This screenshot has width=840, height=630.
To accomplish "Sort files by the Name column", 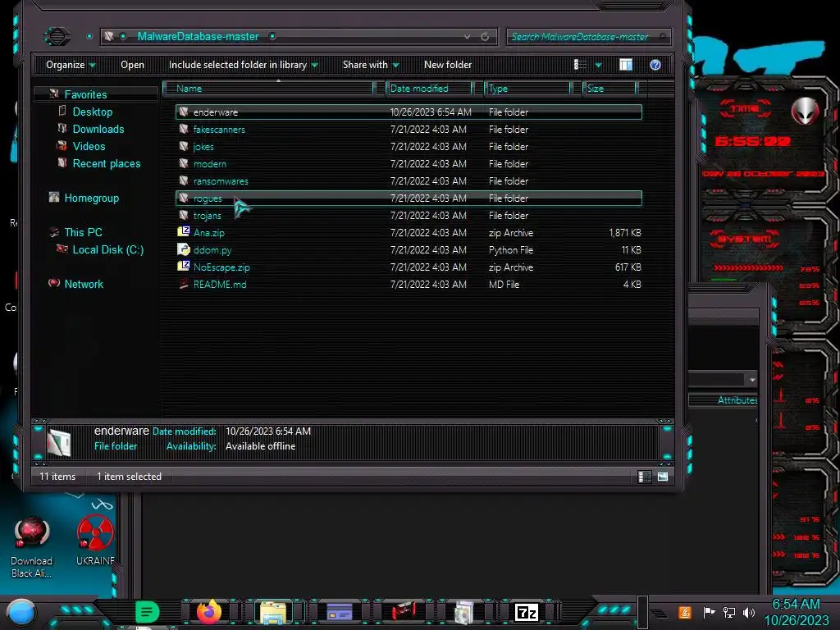I will (268, 89).
